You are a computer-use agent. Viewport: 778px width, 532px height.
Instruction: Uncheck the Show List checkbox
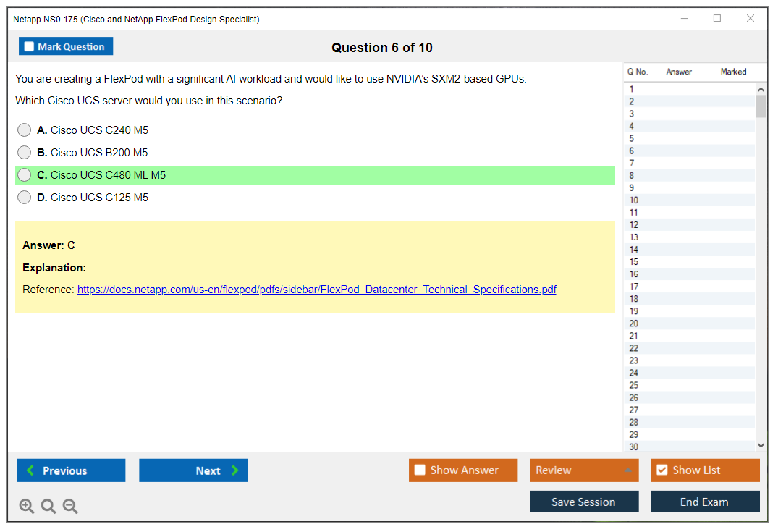(661, 470)
